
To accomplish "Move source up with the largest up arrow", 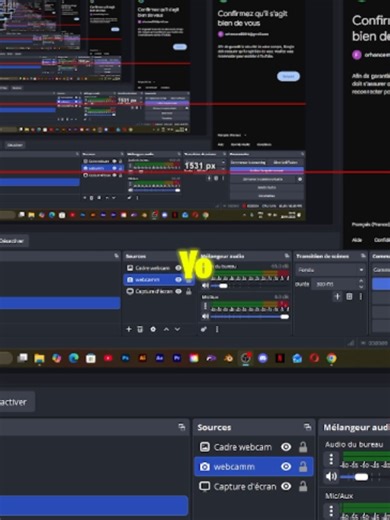I will [x=166, y=329].
